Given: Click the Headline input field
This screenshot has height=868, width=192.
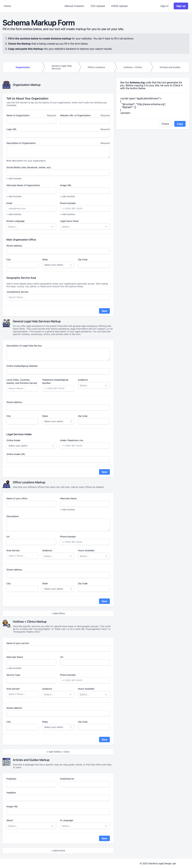Looking at the screenshot, I should [58, 798].
